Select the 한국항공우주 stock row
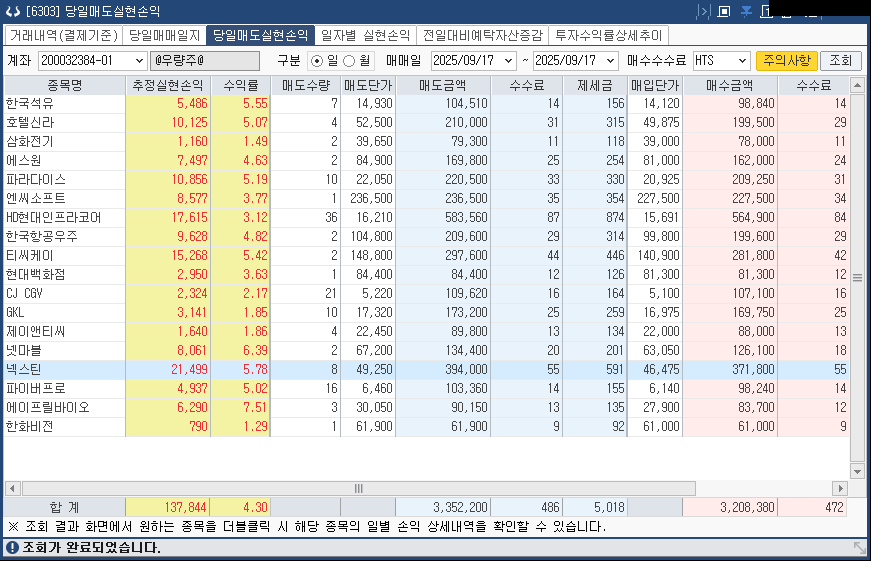Image resolution: width=871 pixels, height=561 pixels. (x=426, y=237)
